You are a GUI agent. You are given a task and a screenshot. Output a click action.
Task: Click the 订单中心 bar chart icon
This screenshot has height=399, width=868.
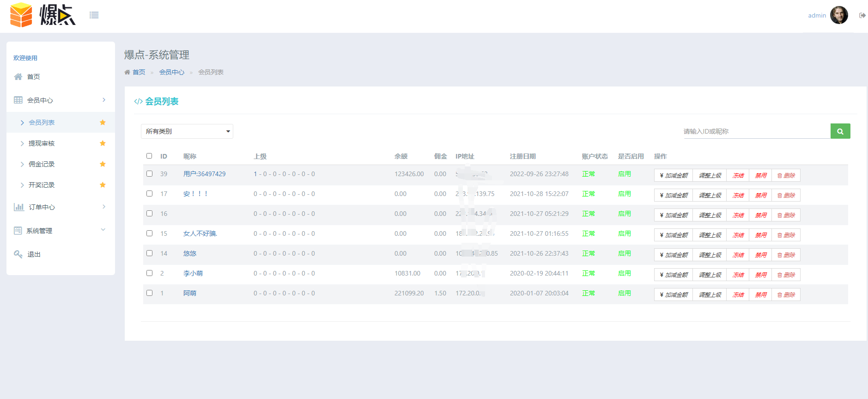coord(18,207)
